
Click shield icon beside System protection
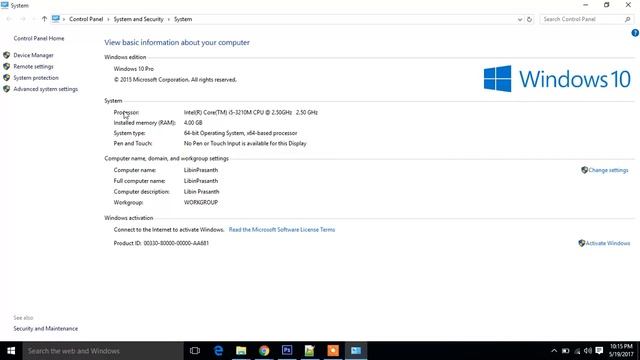pos(7,78)
